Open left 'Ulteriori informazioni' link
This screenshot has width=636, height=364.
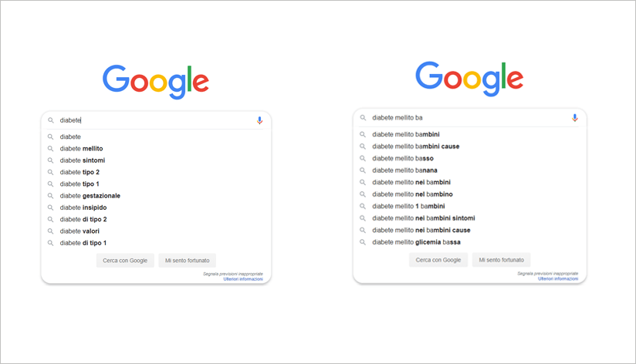243,279
